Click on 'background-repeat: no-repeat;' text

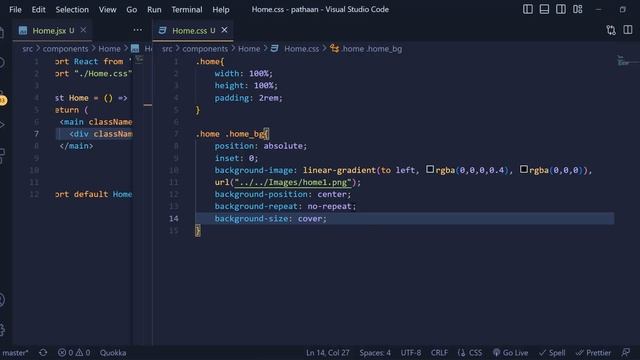(x=285, y=207)
